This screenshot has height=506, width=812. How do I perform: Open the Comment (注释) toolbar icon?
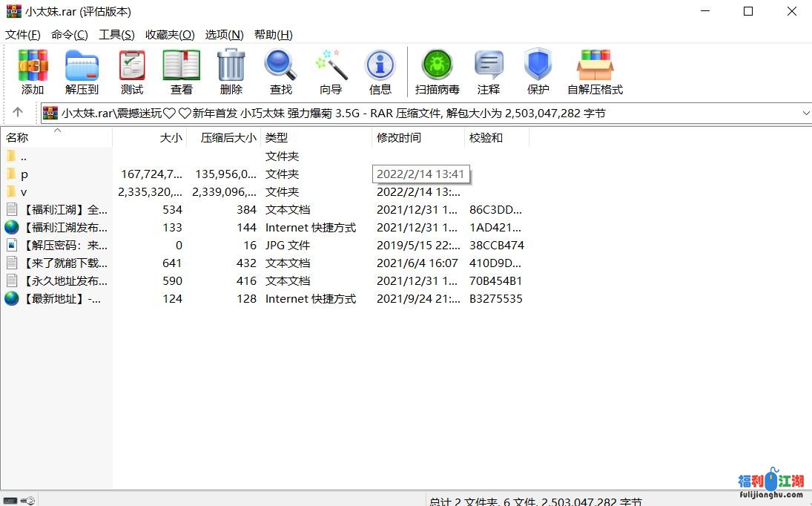[489, 72]
